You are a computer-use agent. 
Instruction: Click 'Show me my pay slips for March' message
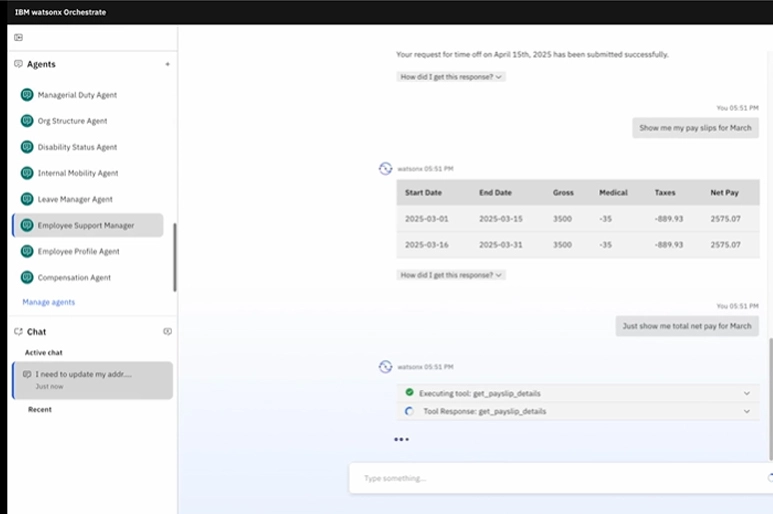(x=696, y=128)
